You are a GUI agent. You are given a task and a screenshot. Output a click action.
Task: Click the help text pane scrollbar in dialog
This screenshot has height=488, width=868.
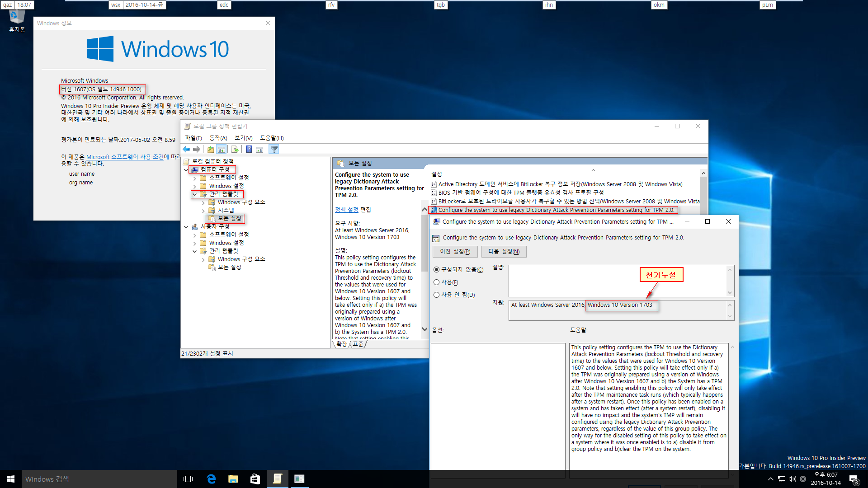pos(732,411)
